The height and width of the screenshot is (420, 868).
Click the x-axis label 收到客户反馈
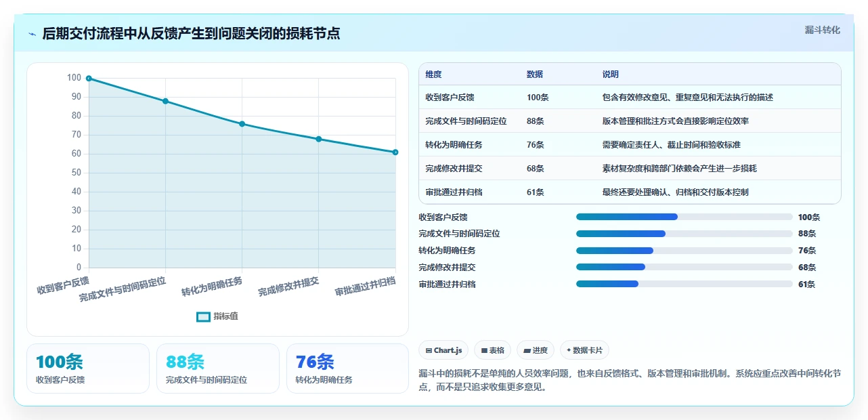[x=63, y=285]
